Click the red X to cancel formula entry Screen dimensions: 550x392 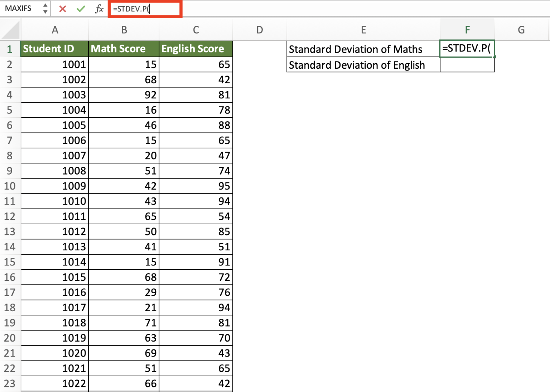pos(62,9)
